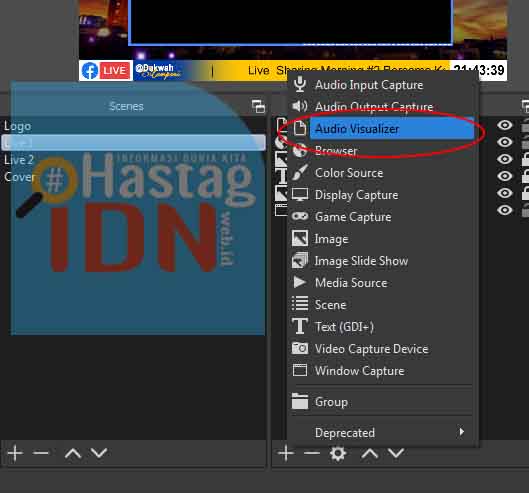
Task: Select the Logo scene
Action: pyautogui.click(x=18, y=126)
